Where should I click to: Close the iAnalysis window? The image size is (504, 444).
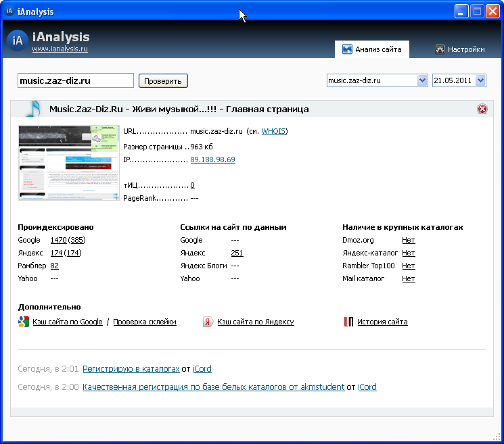[492, 11]
